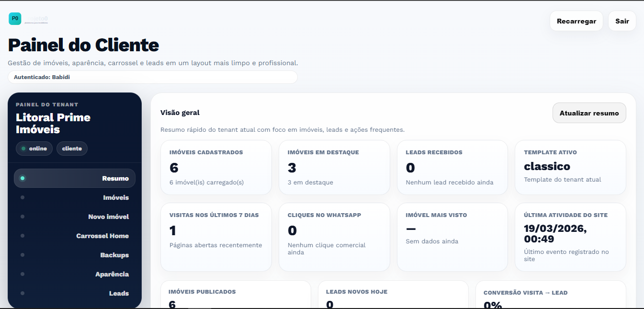The height and width of the screenshot is (309, 644).
Task: Click the Template ativo classico card
Action: tap(570, 167)
